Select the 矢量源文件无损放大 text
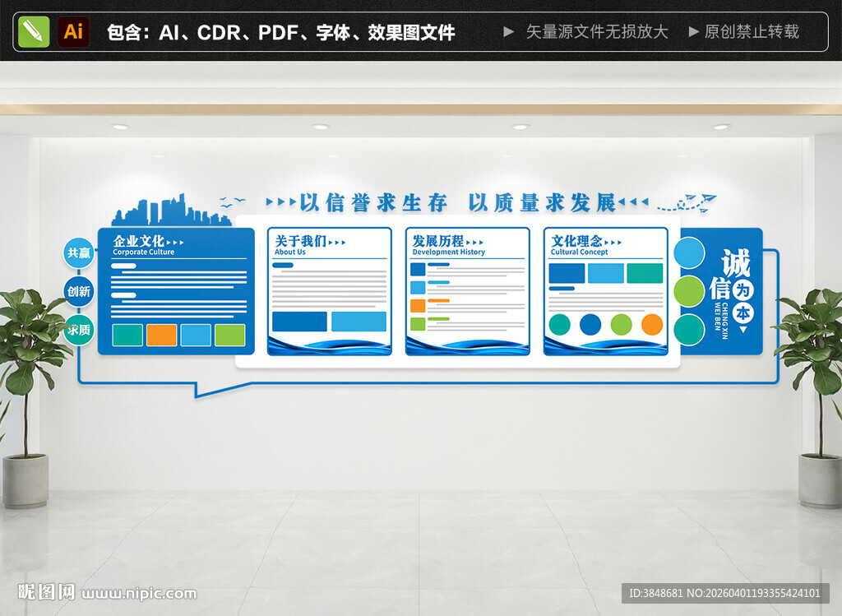The width and height of the screenshot is (842, 616). 597,32
